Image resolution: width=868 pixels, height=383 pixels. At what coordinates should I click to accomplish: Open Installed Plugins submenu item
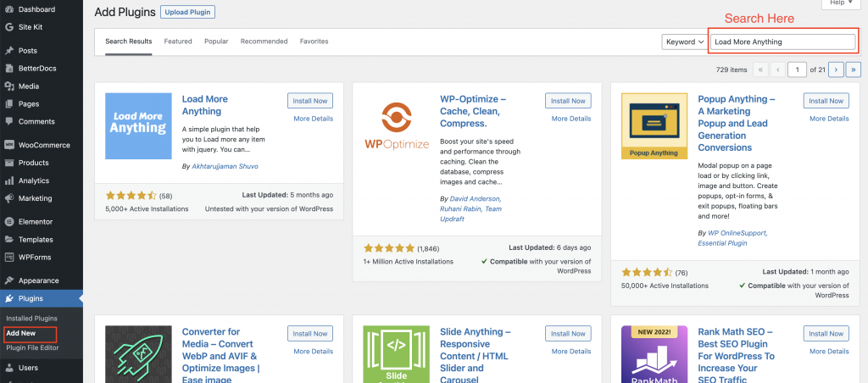(x=31, y=319)
